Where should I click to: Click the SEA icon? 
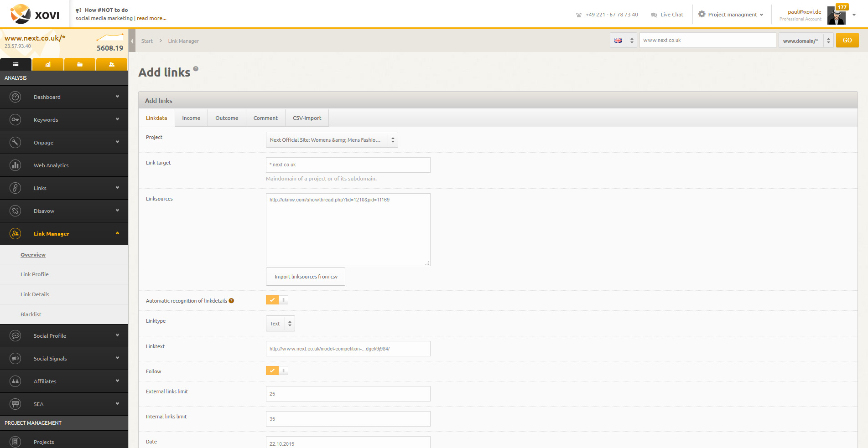tap(16, 404)
